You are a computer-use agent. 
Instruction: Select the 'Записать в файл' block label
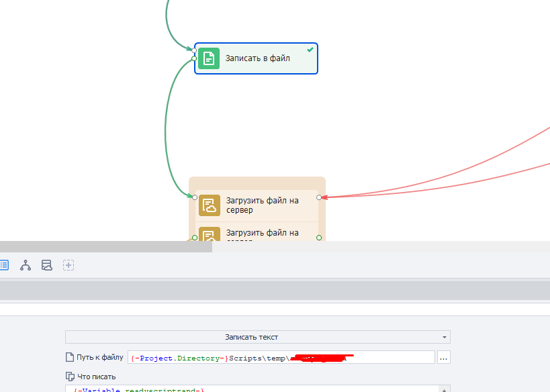pos(257,58)
